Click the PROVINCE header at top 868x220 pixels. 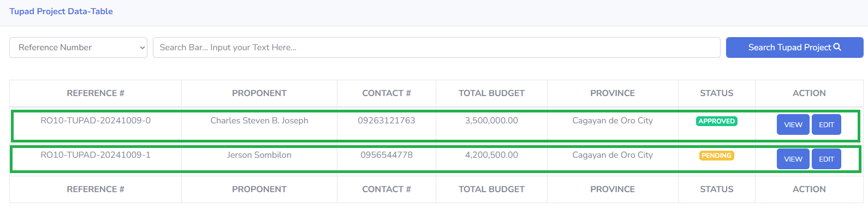click(613, 93)
